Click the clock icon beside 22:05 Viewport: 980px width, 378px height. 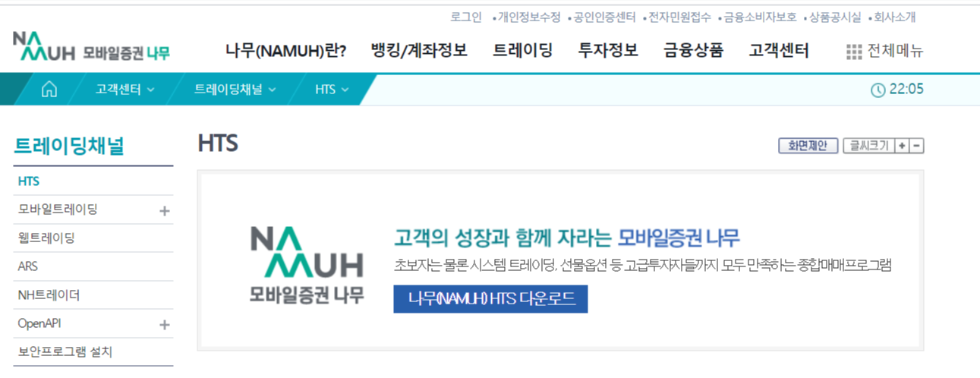pos(878,90)
